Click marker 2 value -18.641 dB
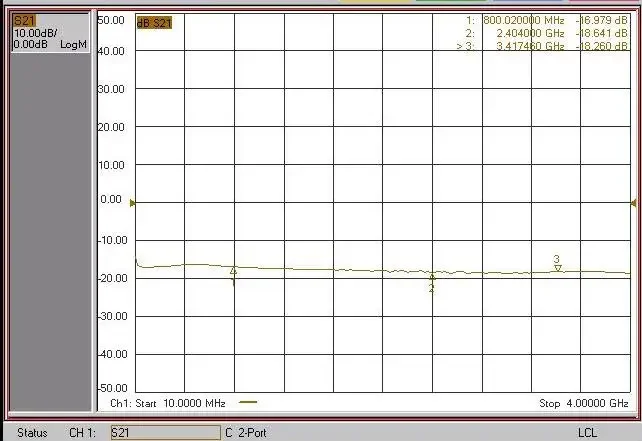642x441 pixels. tap(601, 33)
